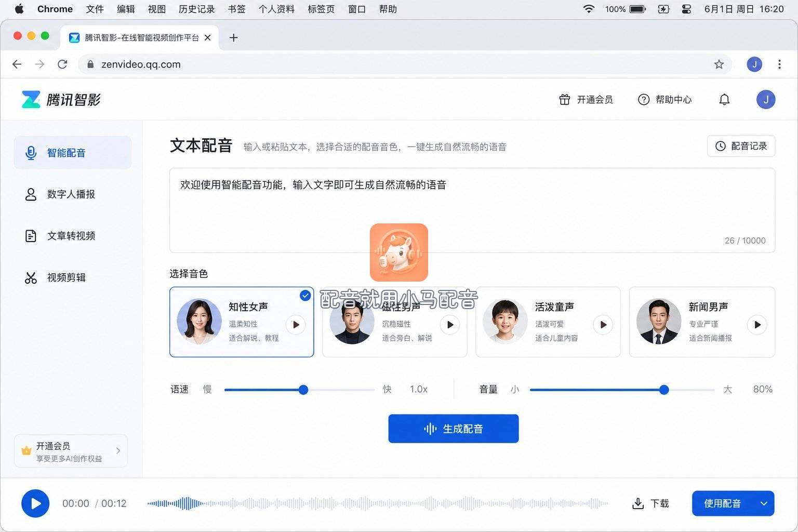Click the 活泼童声 avatar thumbnail
The image size is (798, 532).
(x=505, y=321)
